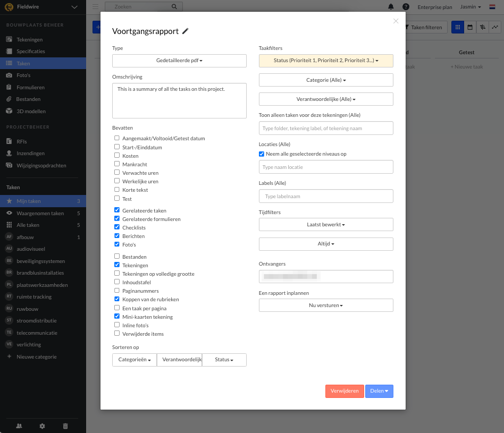Click the blue Delen button
The width and height of the screenshot is (504, 433).
pos(379,391)
